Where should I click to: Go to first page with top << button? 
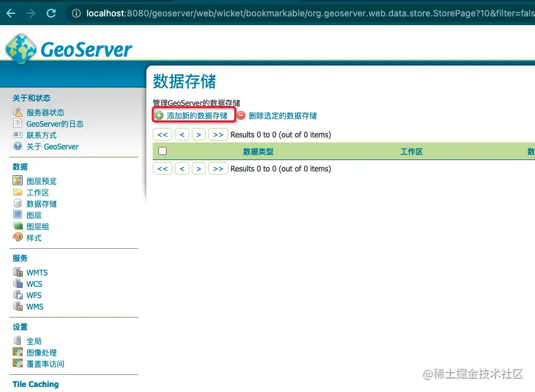coord(162,135)
